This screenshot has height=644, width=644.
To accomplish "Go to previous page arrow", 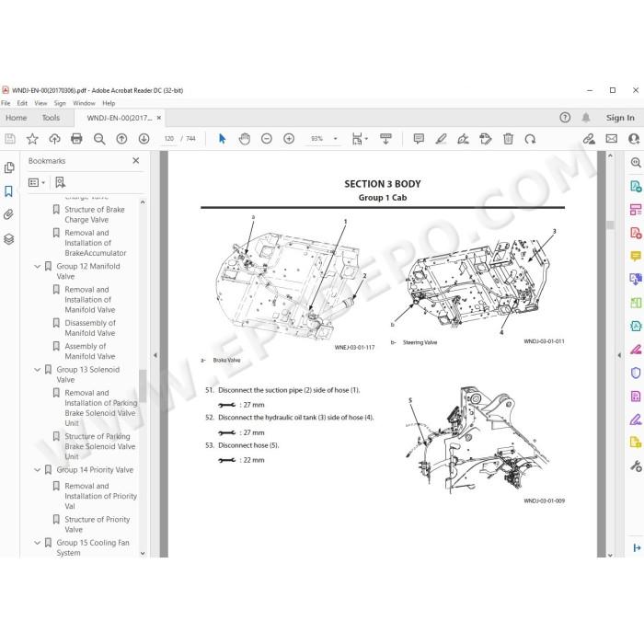I will tap(121, 139).
